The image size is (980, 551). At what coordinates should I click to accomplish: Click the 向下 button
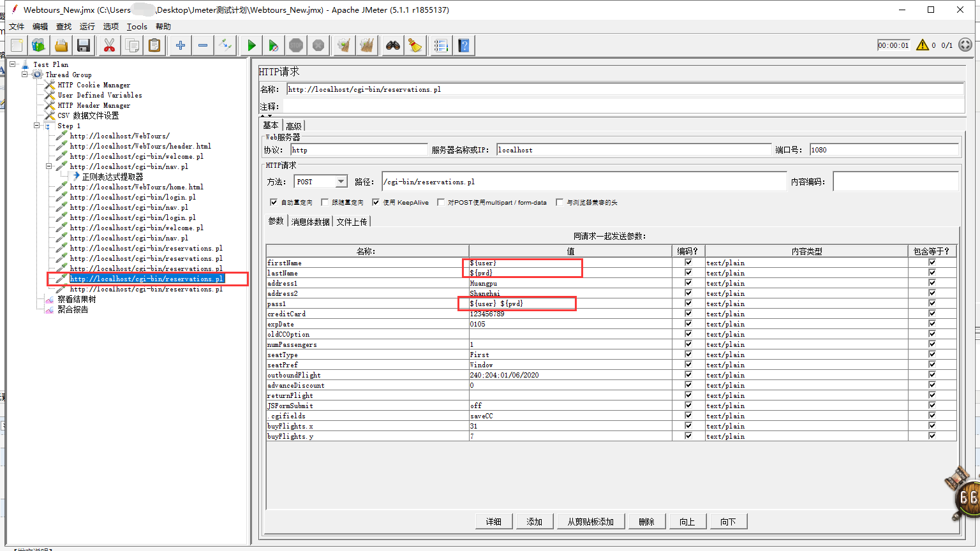coord(729,522)
